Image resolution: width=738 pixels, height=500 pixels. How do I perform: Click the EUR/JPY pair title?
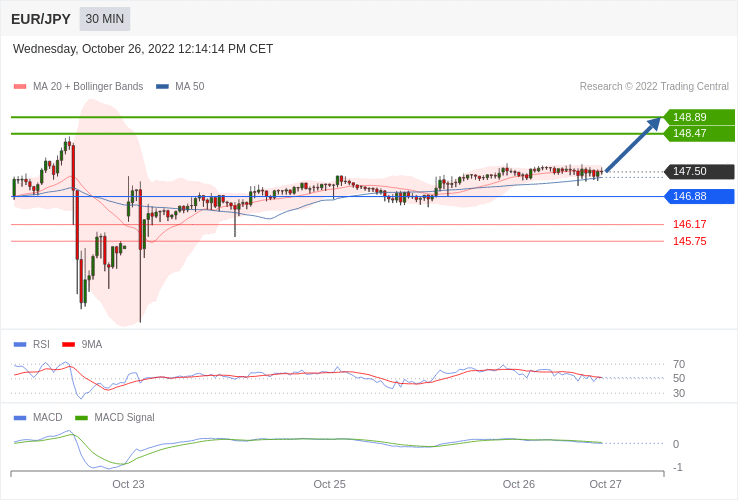41,19
